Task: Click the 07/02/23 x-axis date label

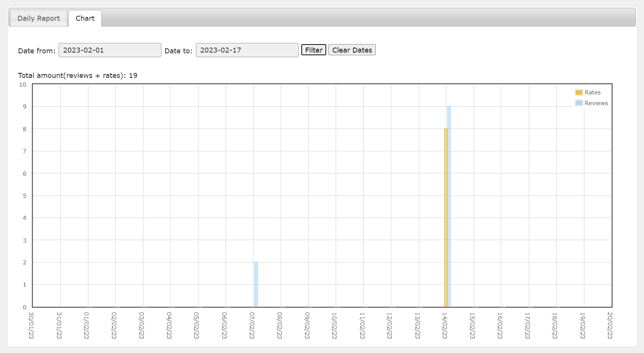Action: (x=252, y=325)
